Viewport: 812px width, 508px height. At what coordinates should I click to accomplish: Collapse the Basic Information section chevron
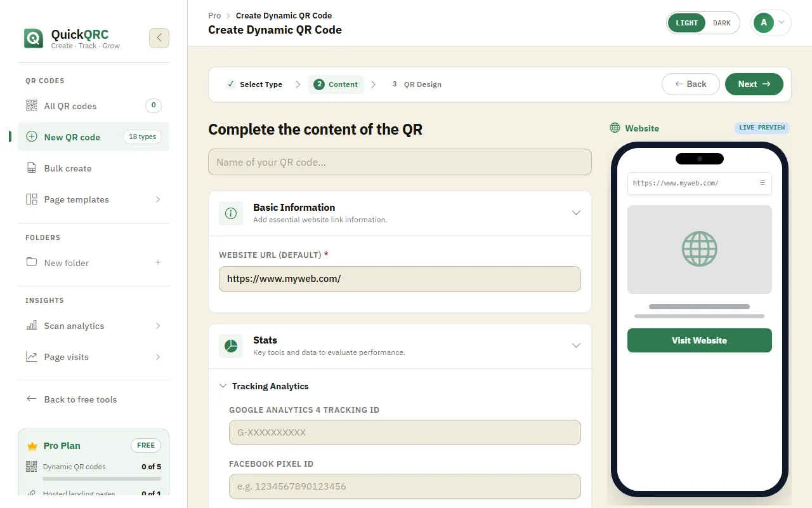[x=576, y=213]
